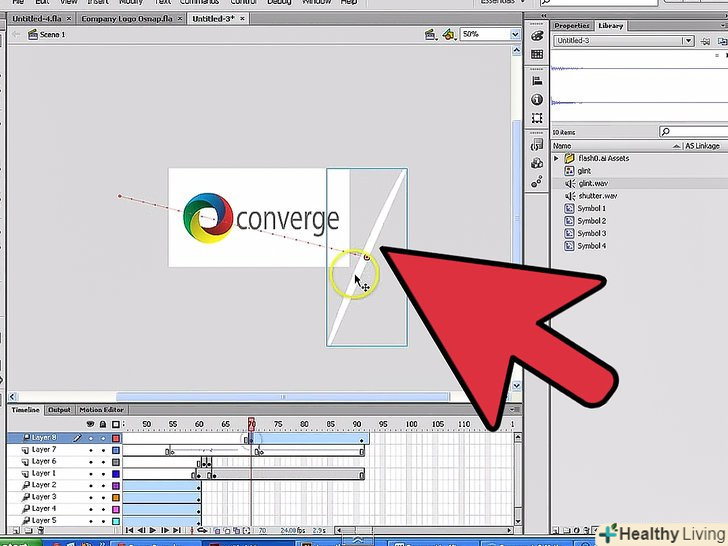Select Layer 3 in the timeline
This screenshot has width=728, height=546.
44,497
